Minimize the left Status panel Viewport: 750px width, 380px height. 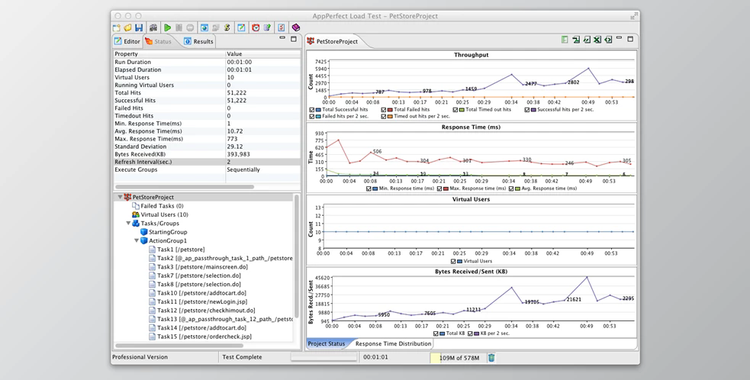(x=282, y=38)
